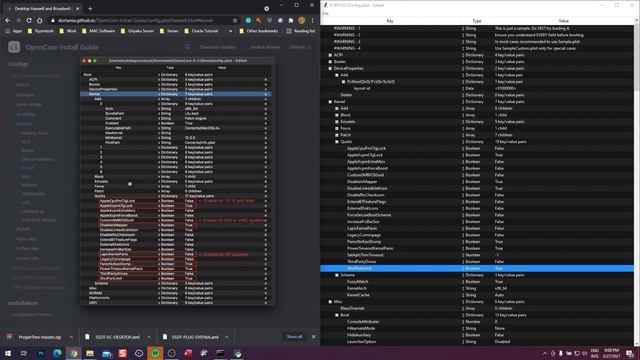Image resolution: width=640 pixels, height=360 pixels.
Task: Click the teal extension icon in Chrome toolbar
Action: (x=248, y=20)
